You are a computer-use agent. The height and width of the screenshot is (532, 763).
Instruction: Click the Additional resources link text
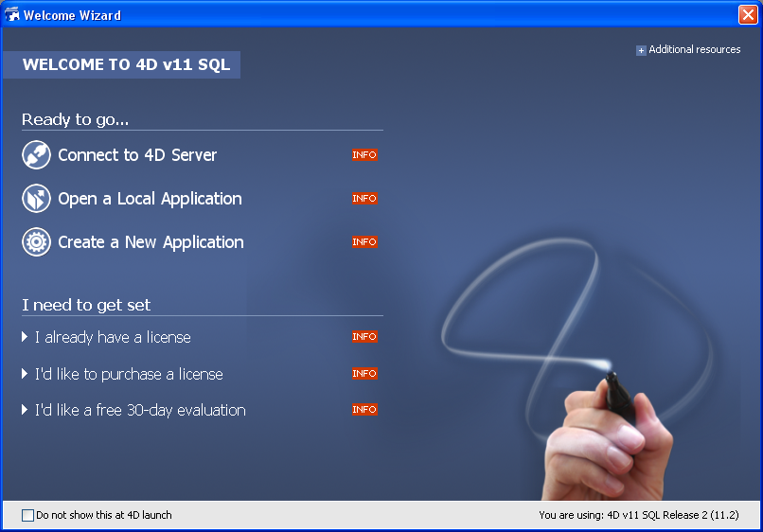695,49
